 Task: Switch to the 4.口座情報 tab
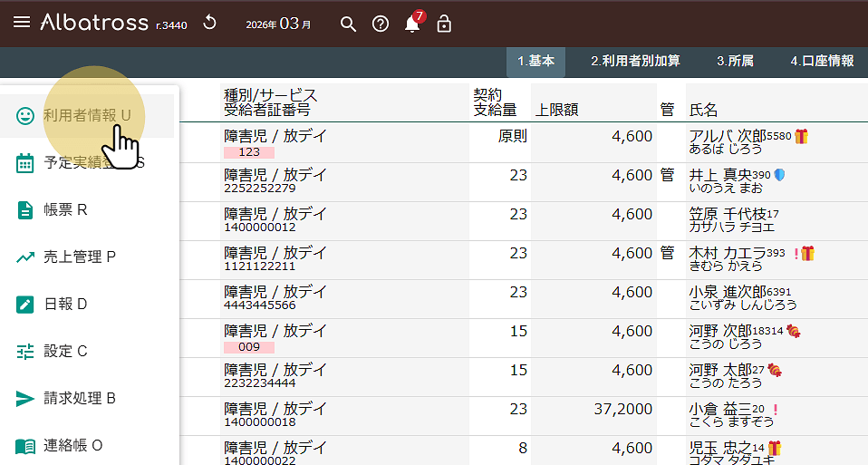[x=822, y=61]
